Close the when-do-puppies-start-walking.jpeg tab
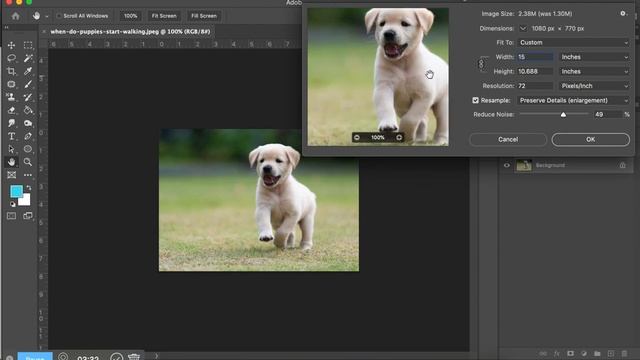Image resolution: width=640 pixels, height=360 pixels. tap(44, 31)
